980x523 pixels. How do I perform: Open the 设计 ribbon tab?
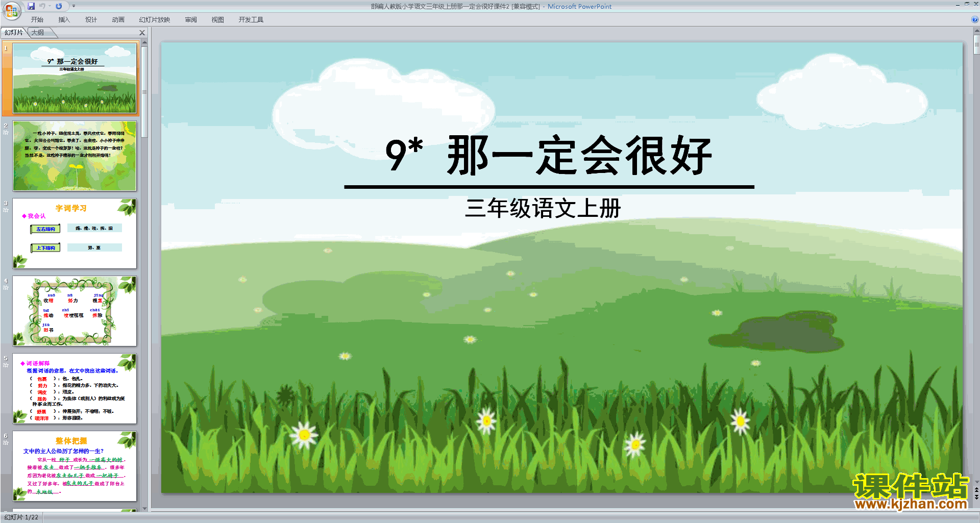[x=91, y=20]
